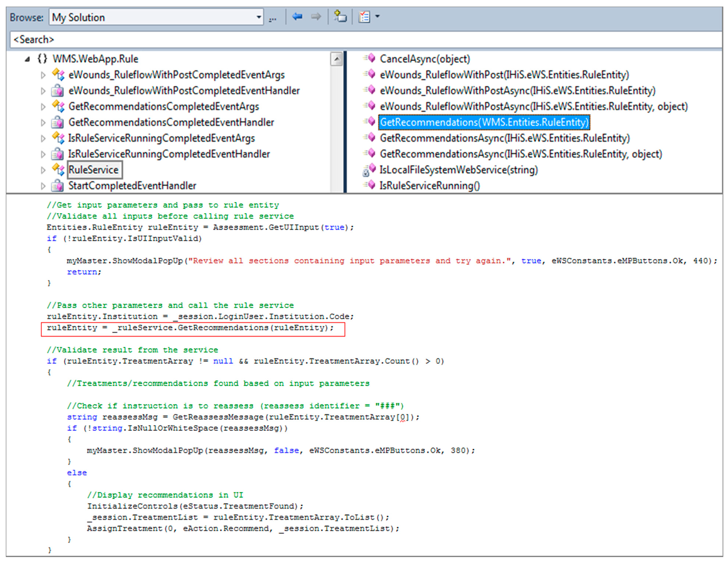Click the IsLocalFileSystemWebService private method icon
728x562 pixels.
pos(369,170)
